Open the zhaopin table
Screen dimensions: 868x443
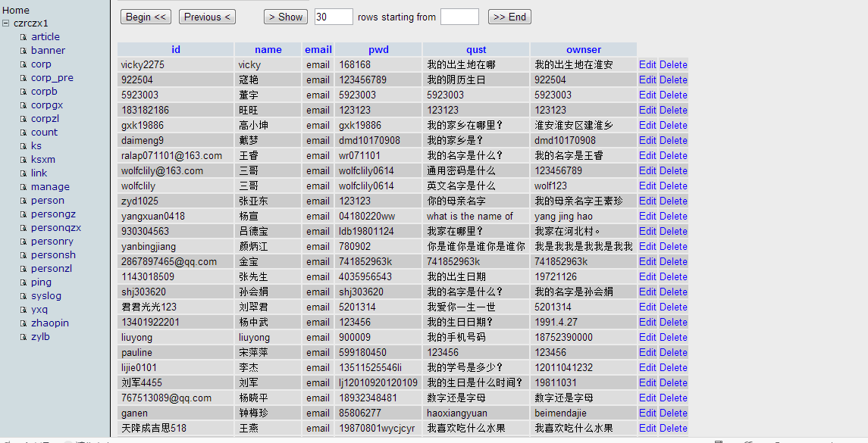coord(50,323)
